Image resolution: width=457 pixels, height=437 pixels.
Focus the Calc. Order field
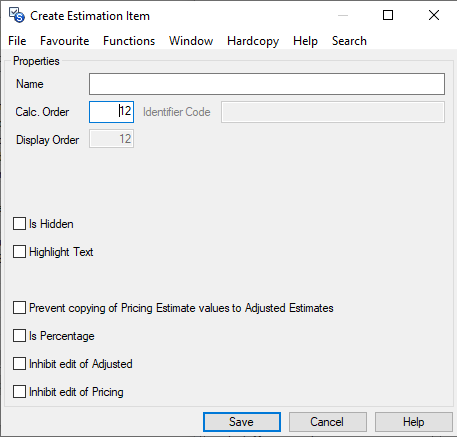[111, 112]
